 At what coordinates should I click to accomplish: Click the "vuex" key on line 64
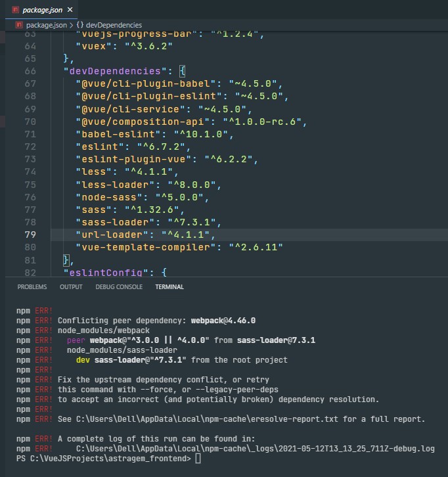[x=94, y=46]
